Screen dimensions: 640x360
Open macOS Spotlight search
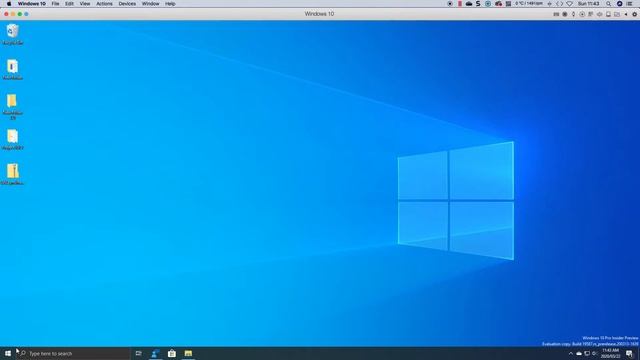[608, 4]
